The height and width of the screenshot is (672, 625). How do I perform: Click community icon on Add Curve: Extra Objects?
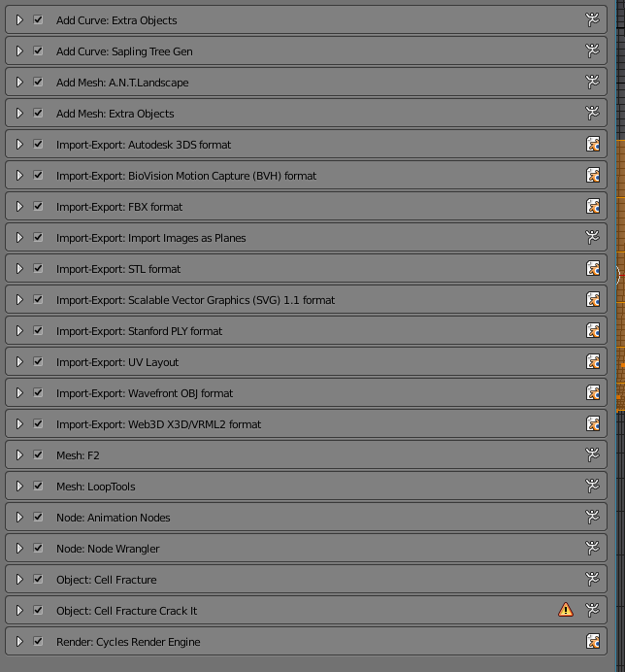coord(592,19)
